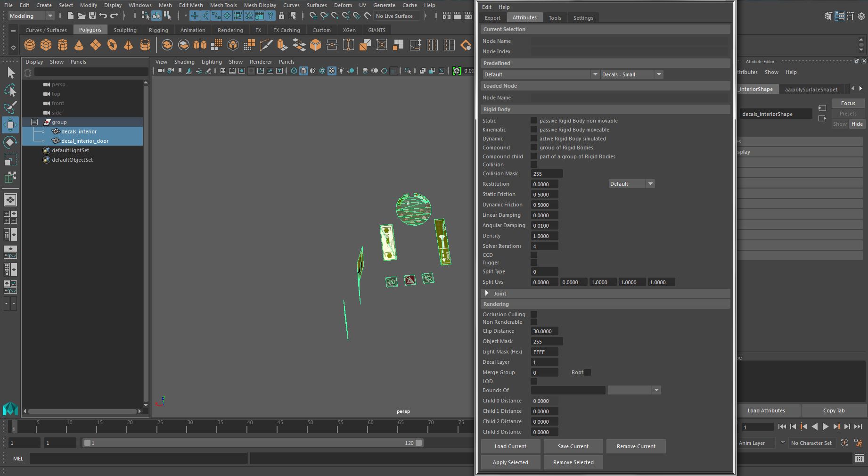This screenshot has height=476, width=868.
Task: Click the Undo arrow icon
Action: (x=103, y=16)
